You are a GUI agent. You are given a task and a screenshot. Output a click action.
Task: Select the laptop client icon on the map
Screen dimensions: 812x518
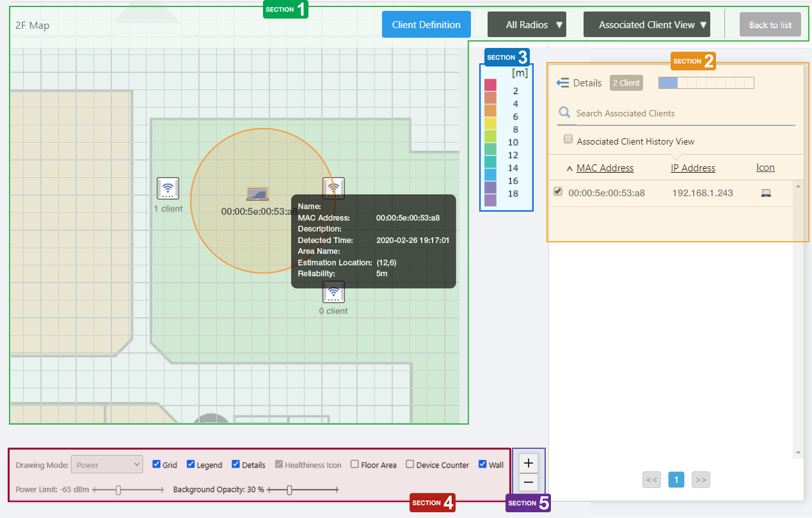258,194
